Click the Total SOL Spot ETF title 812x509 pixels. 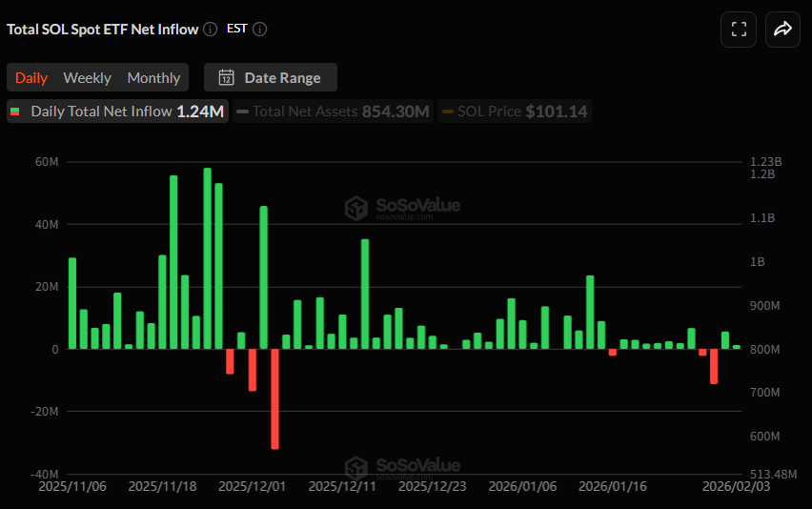(x=103, y=30)
